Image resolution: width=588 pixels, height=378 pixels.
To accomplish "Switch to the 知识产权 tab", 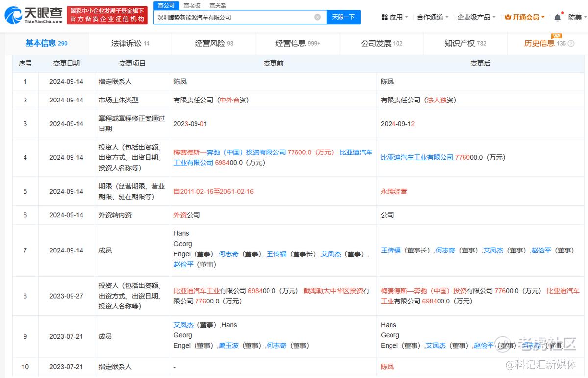I will pyautogui.click(x=465, y=43).
